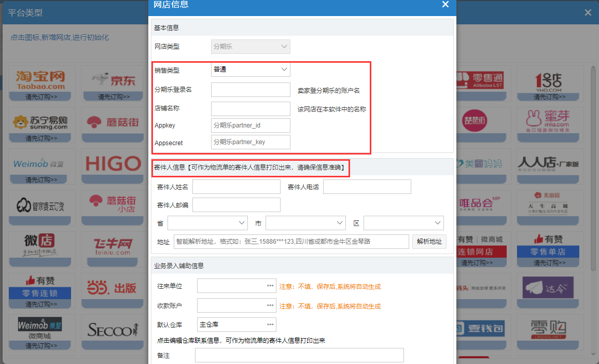Click into the Appsecret field
Viewport: 599px width, 364px height.
pyautogui.click(x=250, y=142)
